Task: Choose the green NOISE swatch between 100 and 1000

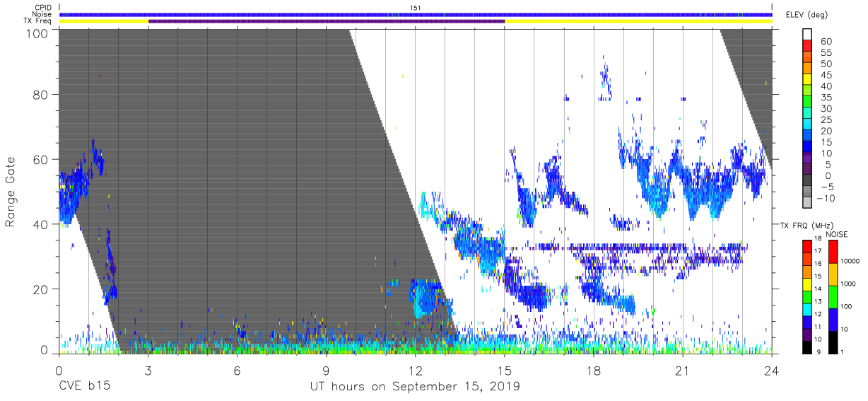Action: point(833,296)
